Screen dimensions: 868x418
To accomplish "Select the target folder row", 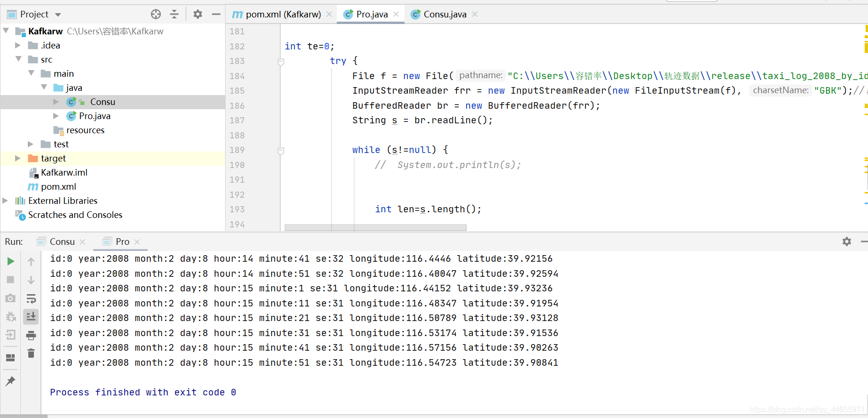I will [113, 158].
